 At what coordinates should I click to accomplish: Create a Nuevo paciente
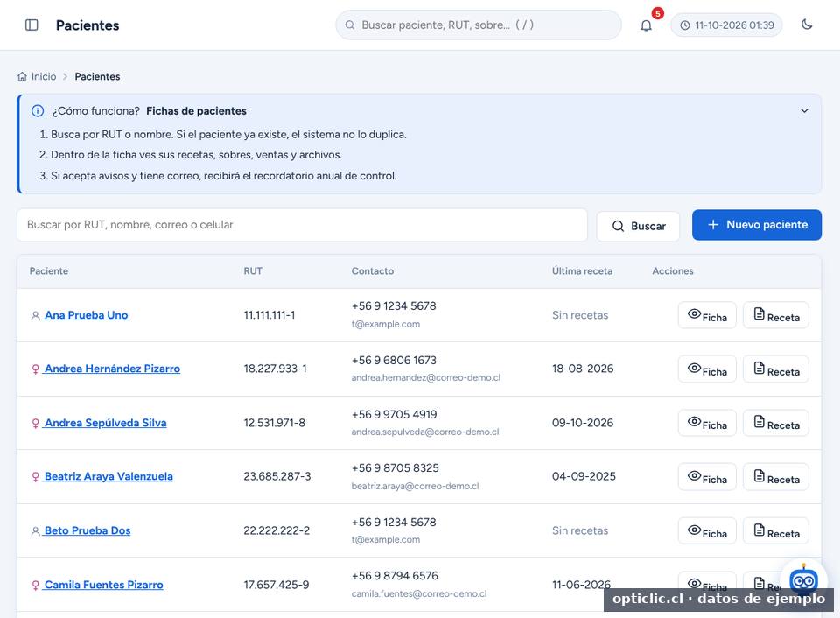756,225
